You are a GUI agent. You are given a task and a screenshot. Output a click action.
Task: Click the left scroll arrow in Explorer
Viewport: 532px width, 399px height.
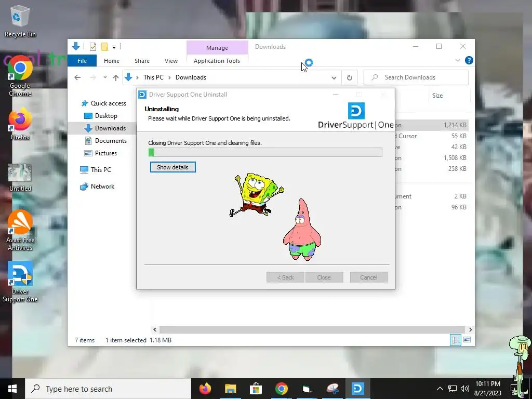pos(155,329)
